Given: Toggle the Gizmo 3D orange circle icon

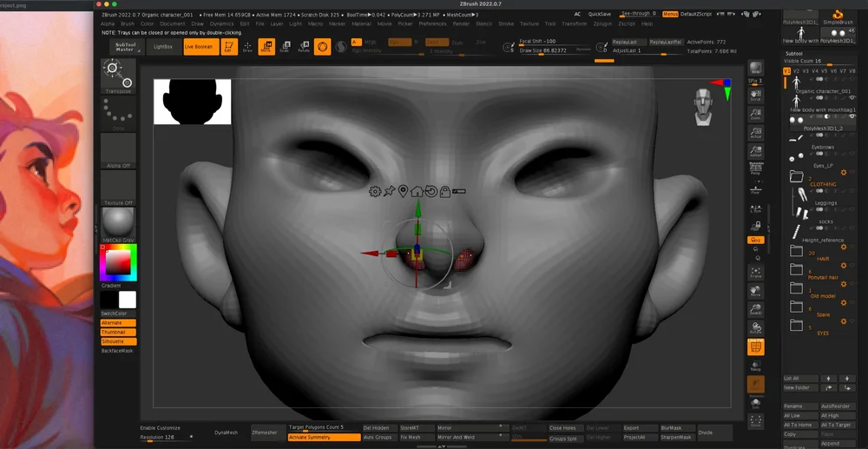Looking at the screenshot, I should (x=322, y=47).
